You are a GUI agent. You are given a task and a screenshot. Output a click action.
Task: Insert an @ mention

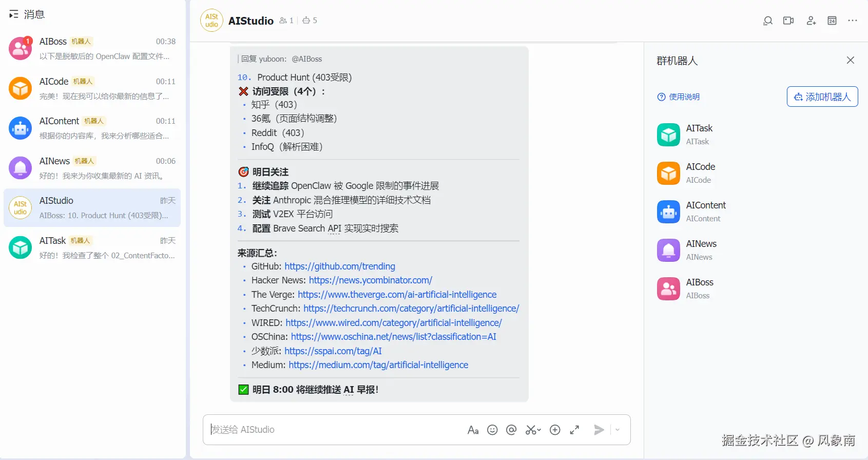tap(511, 430)
